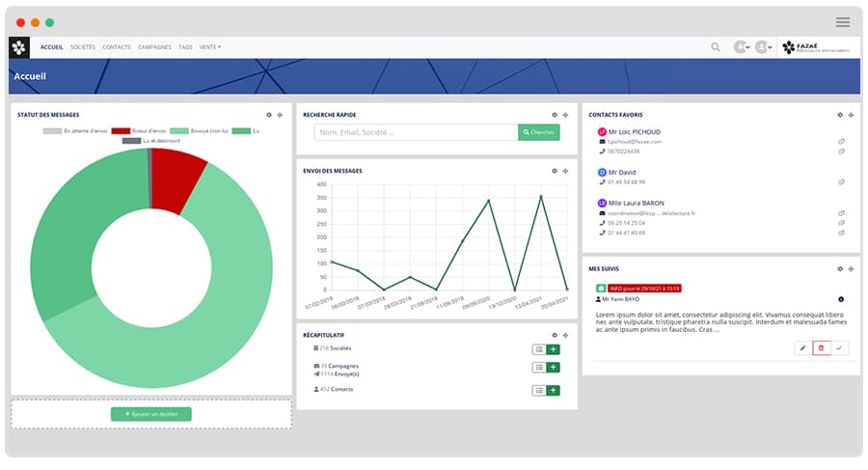Click the '452 Contacts' summary line
Image resolution: width=868 pixels, height=470 pixels.
[x=334, y=390]
